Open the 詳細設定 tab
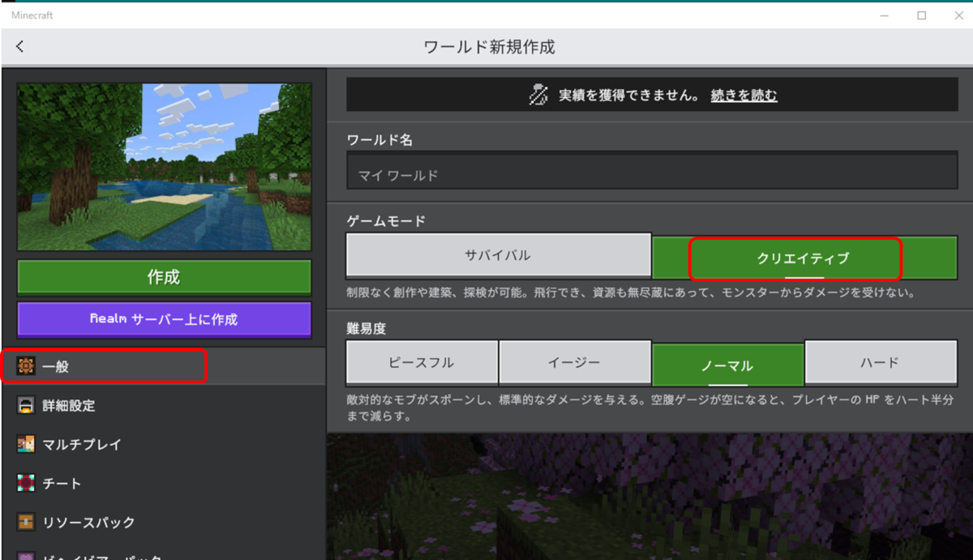Viewport: 973px width, 560px height. pos(163,405)
